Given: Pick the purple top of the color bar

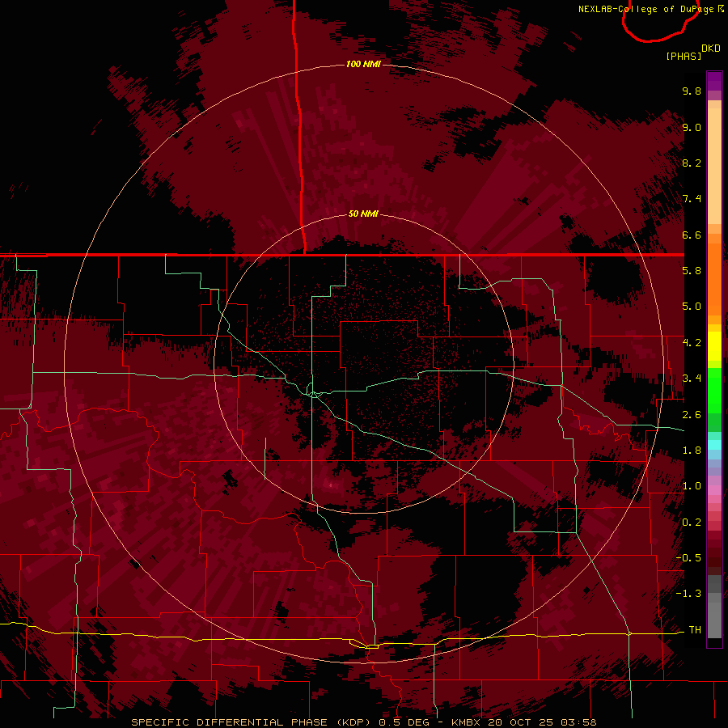Looking at the screenshot, I should pyautogui.click(x=714, y=81).
